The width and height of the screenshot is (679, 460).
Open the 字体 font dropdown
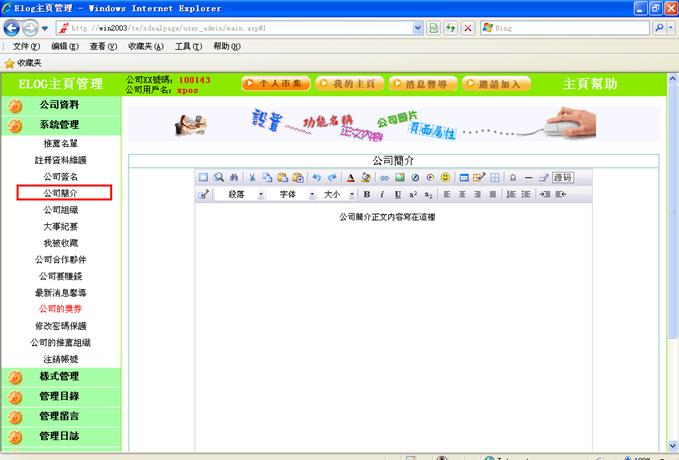click(293, 194)
